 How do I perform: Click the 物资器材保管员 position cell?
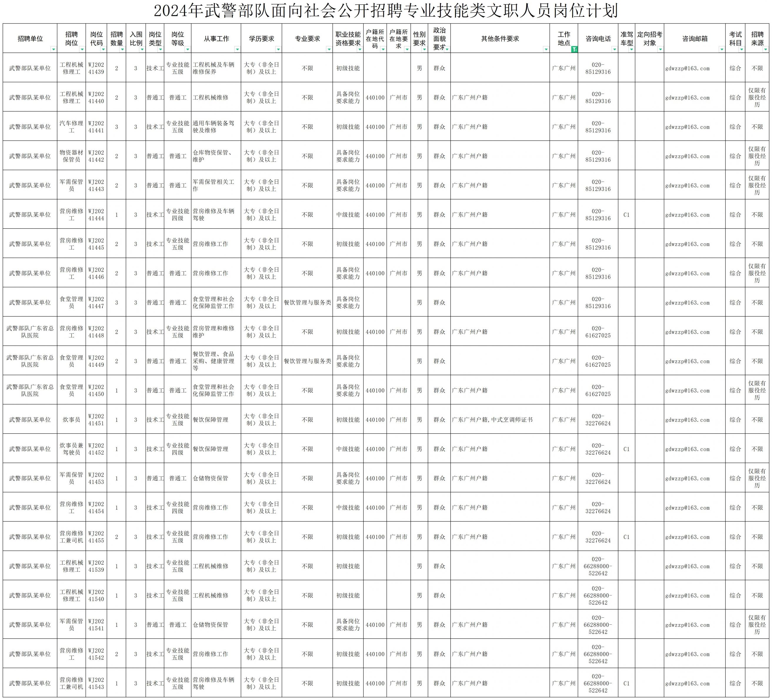[x=71, y=156]
